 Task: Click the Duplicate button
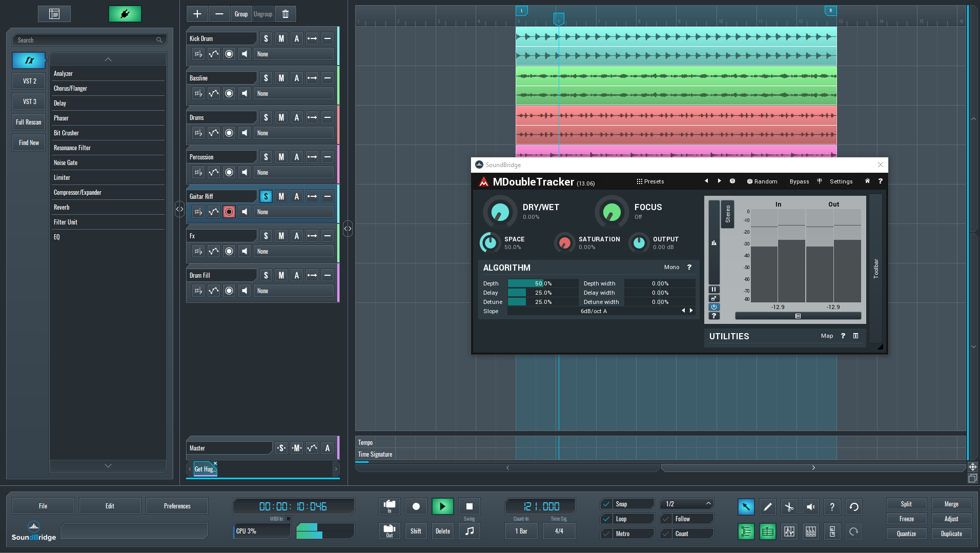[x=951, y=534]
